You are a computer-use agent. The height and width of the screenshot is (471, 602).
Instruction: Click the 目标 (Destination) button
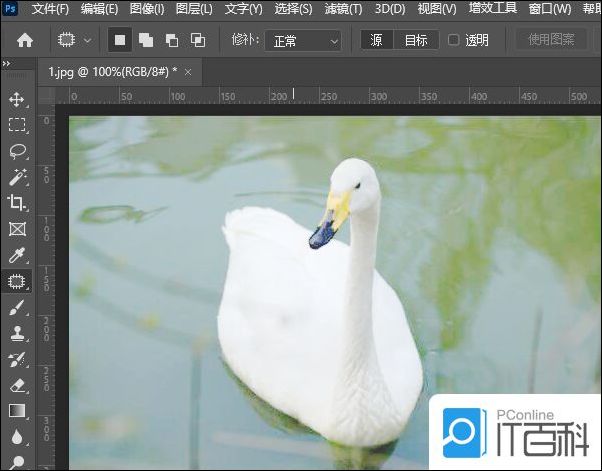coord(415,40)
